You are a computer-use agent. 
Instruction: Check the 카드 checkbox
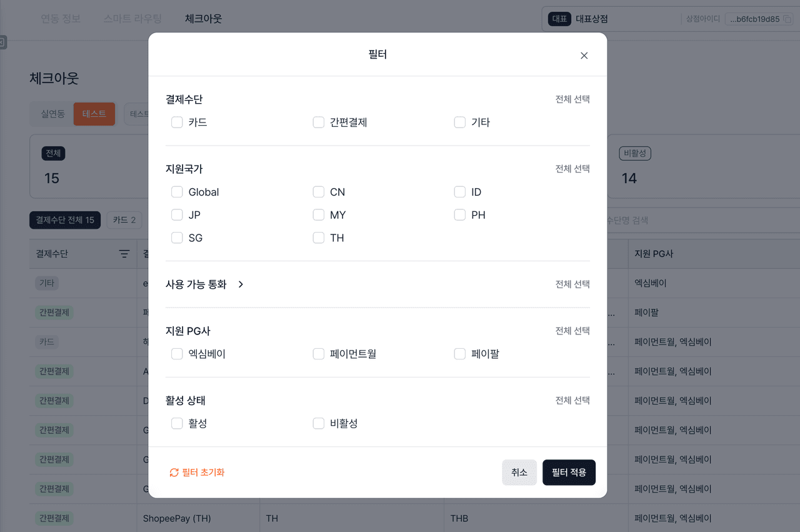pyautogui.click(x=177, y=123)
